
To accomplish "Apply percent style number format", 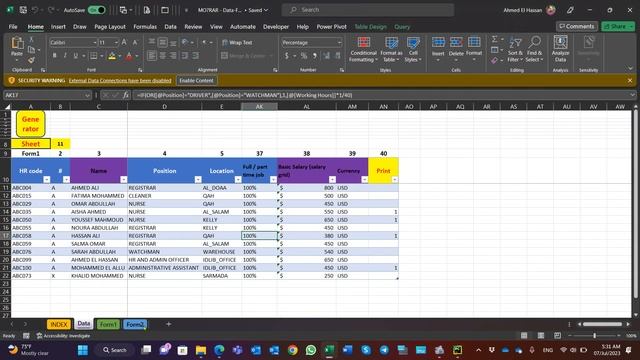I will [304, 56].
